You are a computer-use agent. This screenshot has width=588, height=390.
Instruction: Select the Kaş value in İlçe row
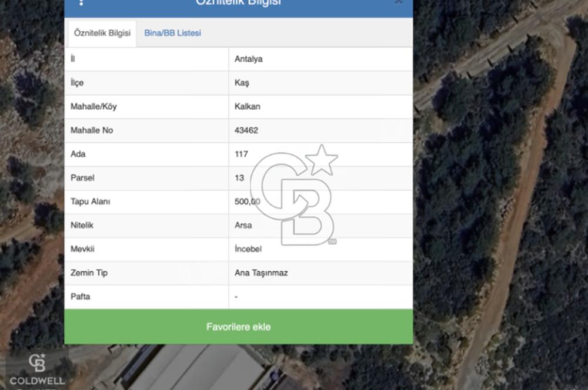(x=242, y=83)
